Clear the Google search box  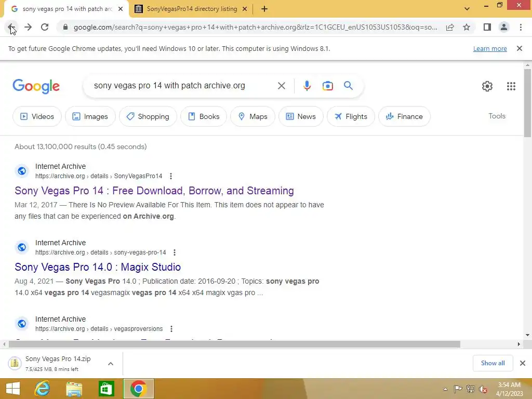coord(281,86)
